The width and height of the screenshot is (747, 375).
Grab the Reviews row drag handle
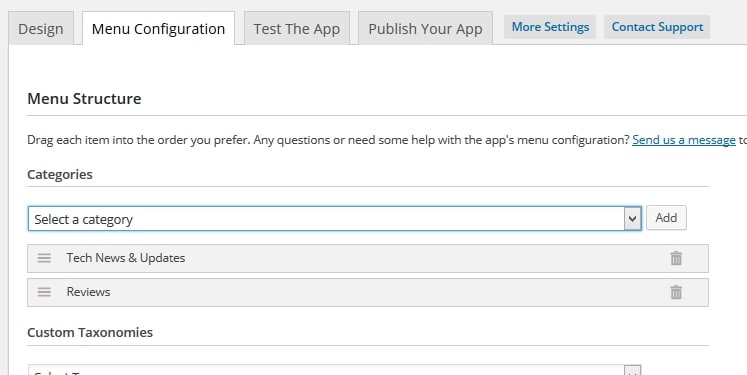[x=44, y=292]
